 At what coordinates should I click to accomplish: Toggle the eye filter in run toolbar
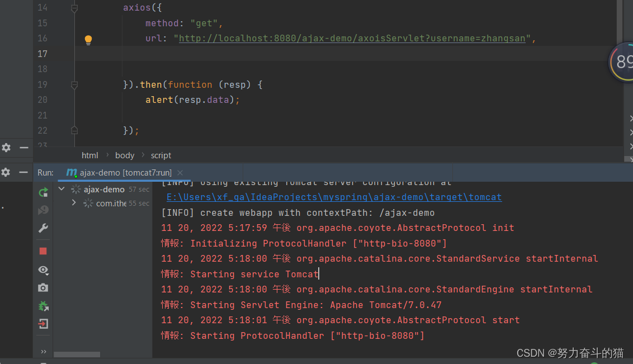point(43,270)
